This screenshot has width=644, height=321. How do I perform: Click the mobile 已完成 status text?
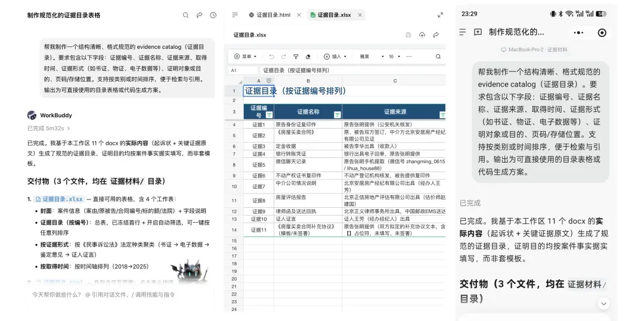click(470, 203)
